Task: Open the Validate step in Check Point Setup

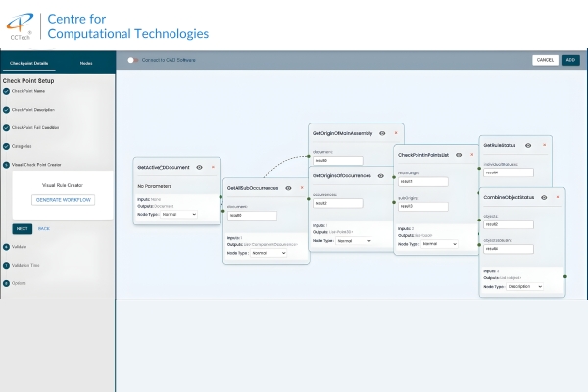Action: coord(20,247)
